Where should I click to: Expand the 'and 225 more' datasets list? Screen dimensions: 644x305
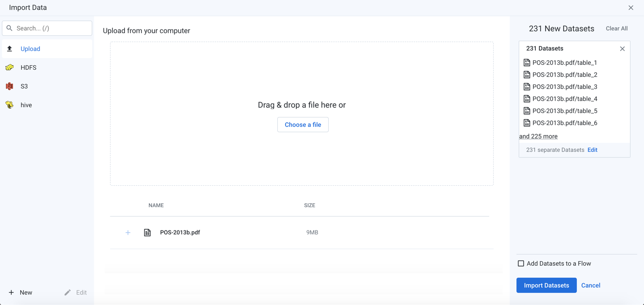click(x=538, y=136)
